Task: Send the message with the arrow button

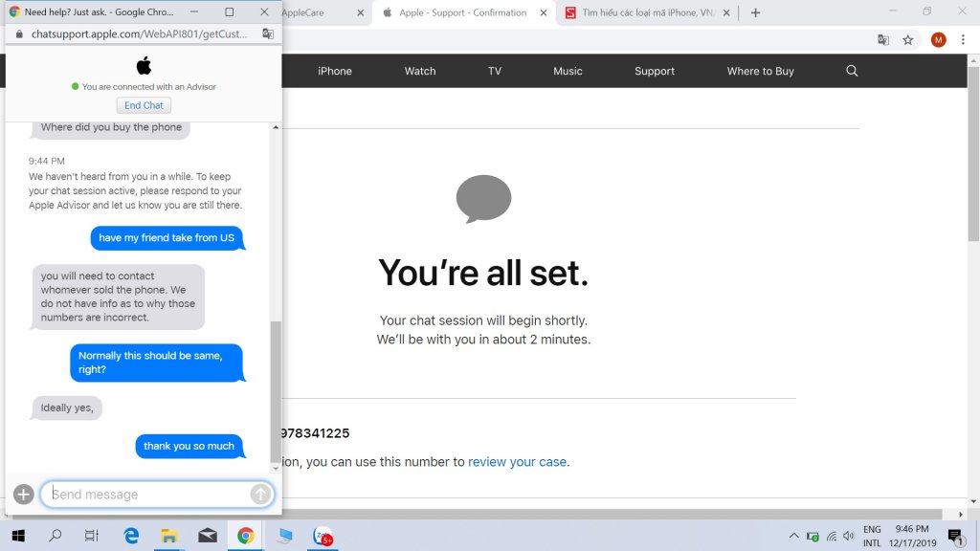Action: [260, 495]
